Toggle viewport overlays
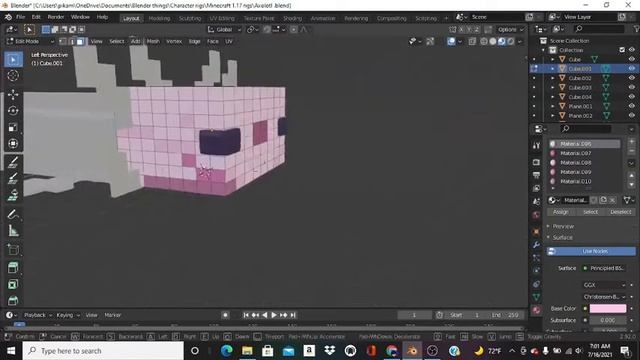Image resolution: width=640 pixels, height=360 pixels. [x=451, y=41]
